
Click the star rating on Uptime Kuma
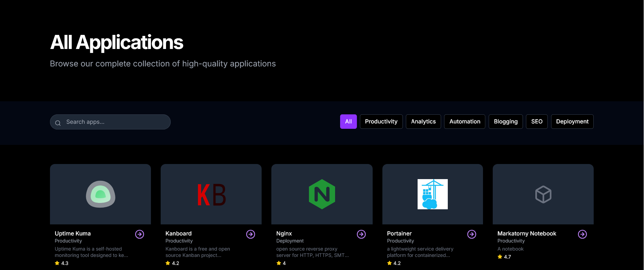click(x=62, y=263)
